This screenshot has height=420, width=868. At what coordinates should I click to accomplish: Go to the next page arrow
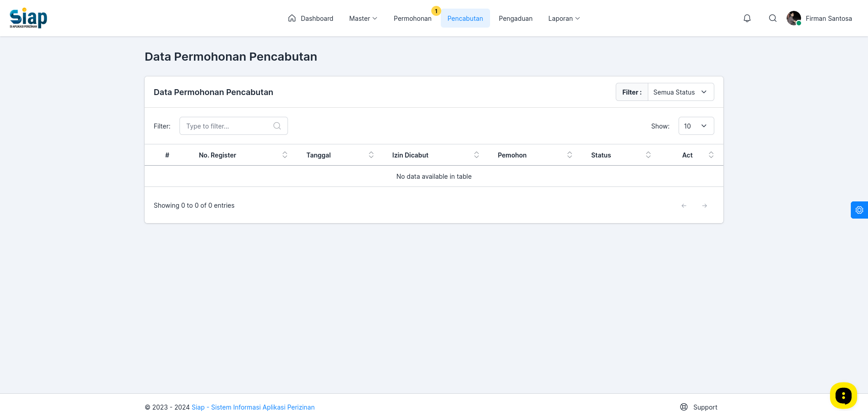pos(705,205)
